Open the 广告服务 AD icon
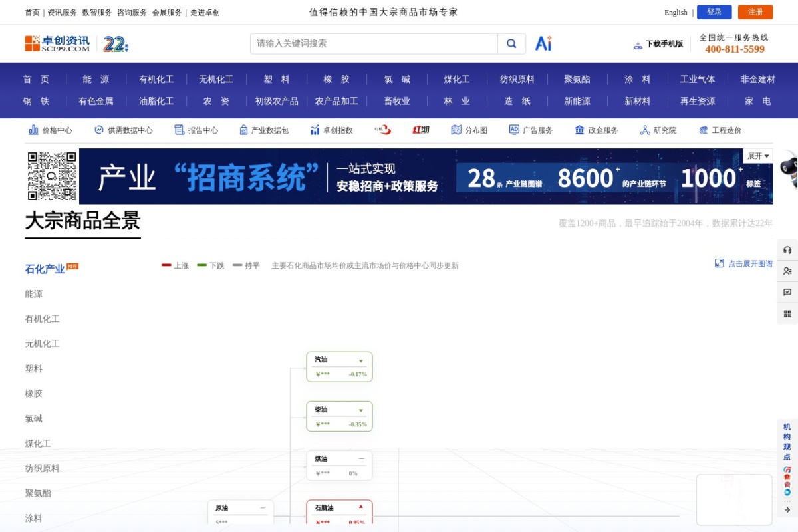This screenshot has width=798, height=532. click(514, 130)
